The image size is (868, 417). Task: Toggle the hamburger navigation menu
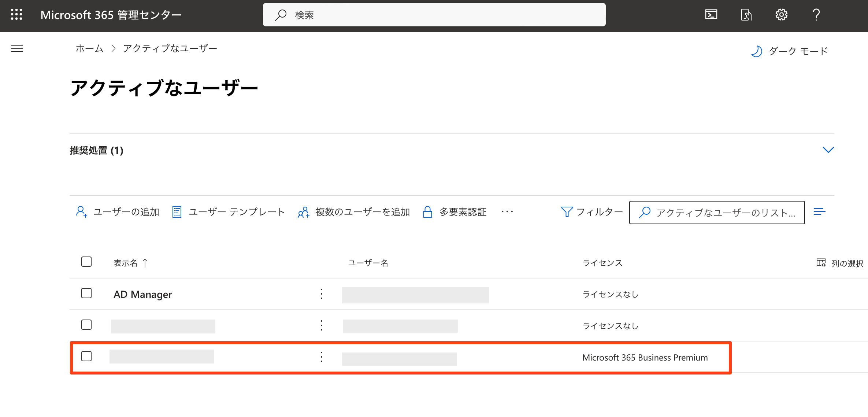pyautogui.click(x=17, y=49)
